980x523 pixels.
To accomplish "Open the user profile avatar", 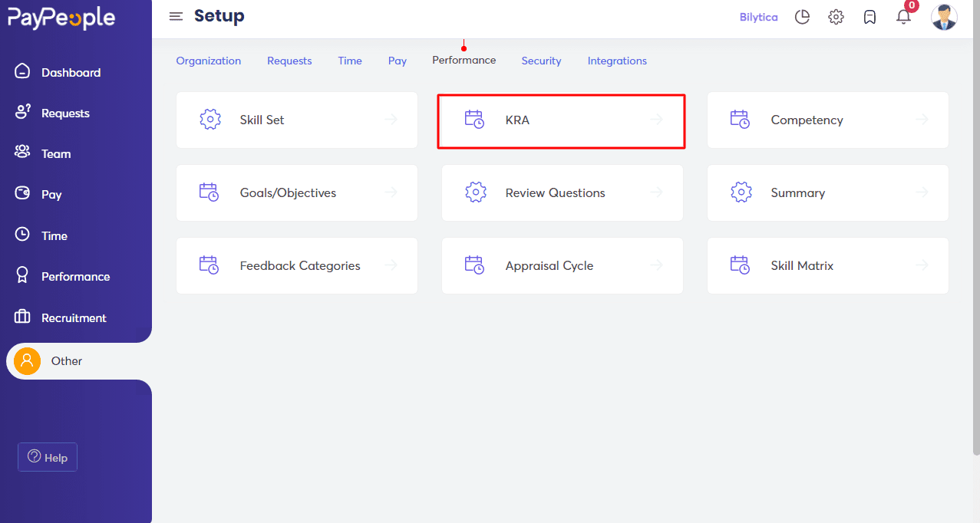I will [944, 17].
